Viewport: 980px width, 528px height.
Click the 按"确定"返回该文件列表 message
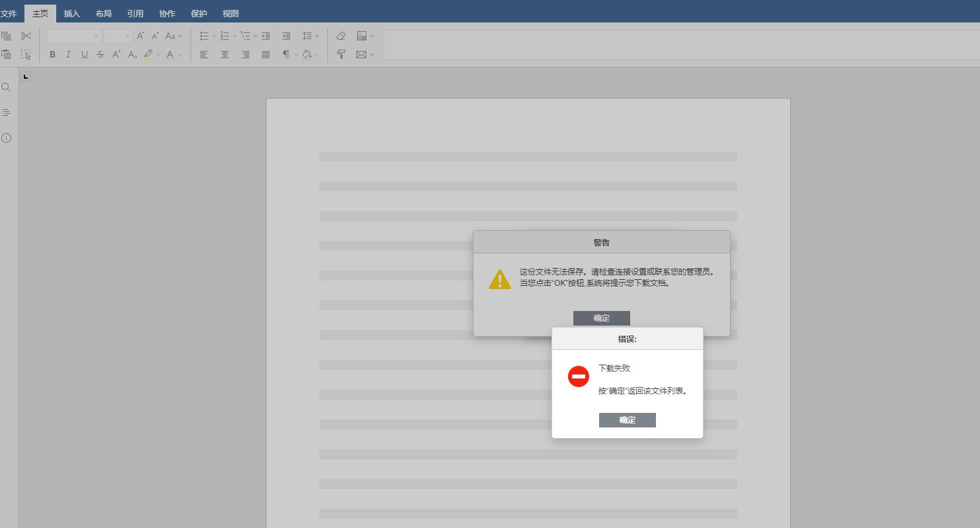click(x=644, y=391)
